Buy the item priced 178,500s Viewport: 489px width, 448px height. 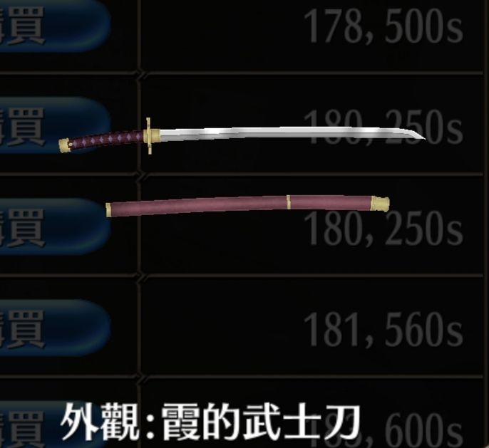[55, 25]
